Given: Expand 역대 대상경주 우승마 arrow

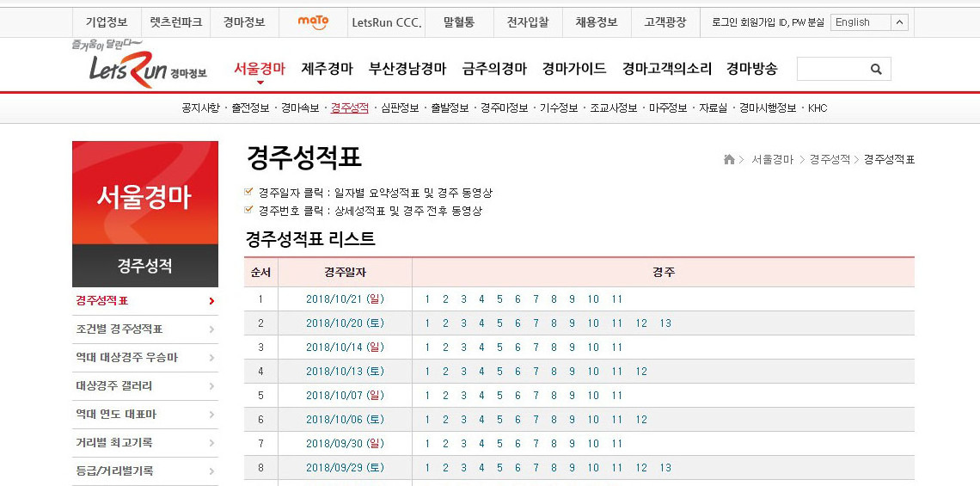Looking at the screenshot, I should (211, 358).
